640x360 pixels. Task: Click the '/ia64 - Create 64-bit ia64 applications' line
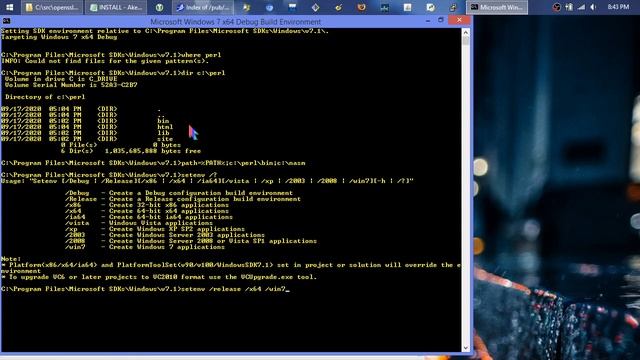click(149, 217)
